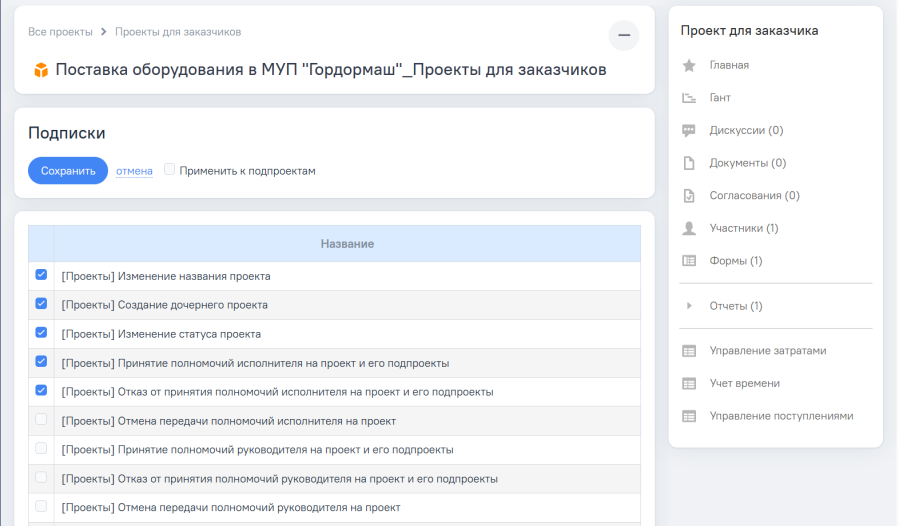Screen dimensions: 899x526
Task: Click the person icon for Участники
Action: [689, 228]
